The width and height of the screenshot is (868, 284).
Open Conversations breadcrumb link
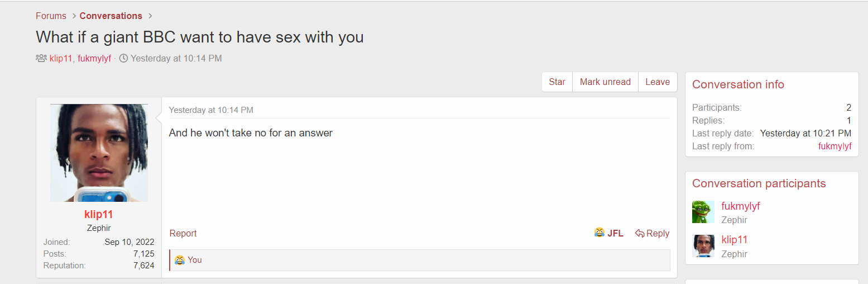(111, 16)
